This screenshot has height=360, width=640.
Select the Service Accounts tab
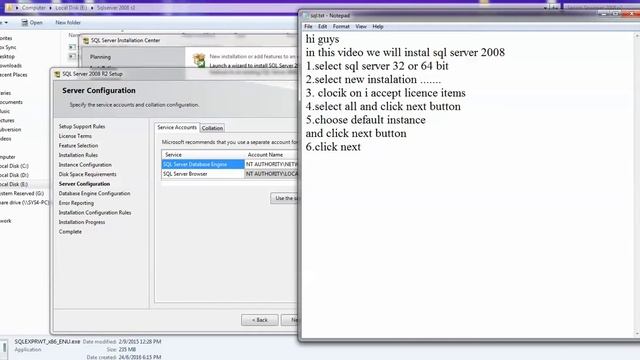click(x=177, y=127)
